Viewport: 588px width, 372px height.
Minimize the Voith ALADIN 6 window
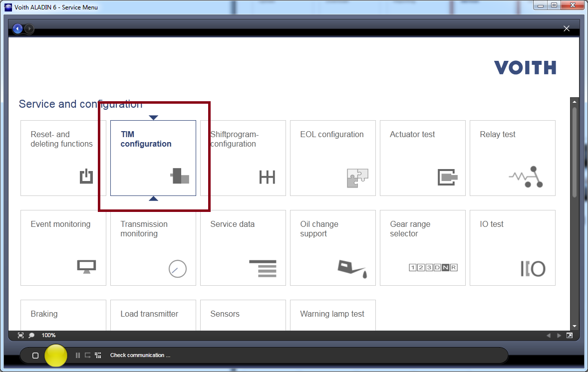541,5
